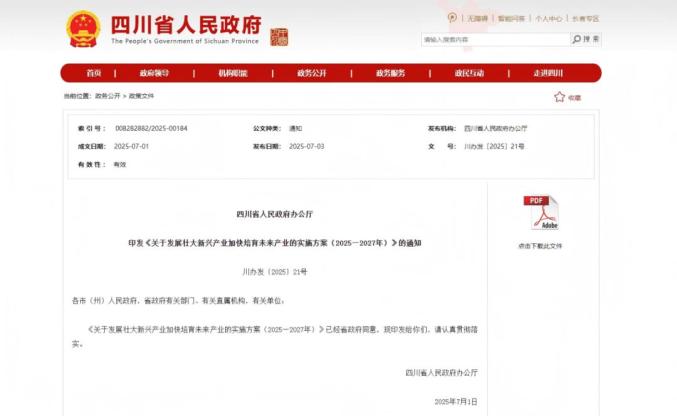Screen dimensions: 677x416
Task: Open the 首页 home menu item
Action: (x=93, y=73)
